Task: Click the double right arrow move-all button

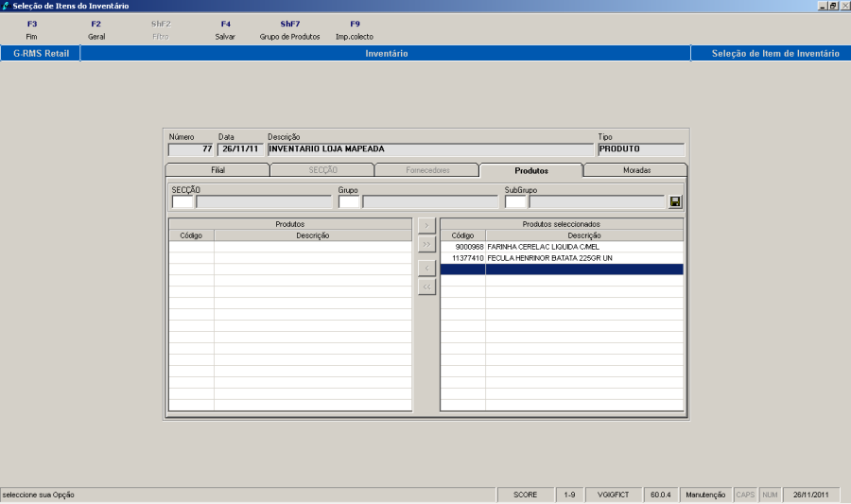Action: (426, 245)
